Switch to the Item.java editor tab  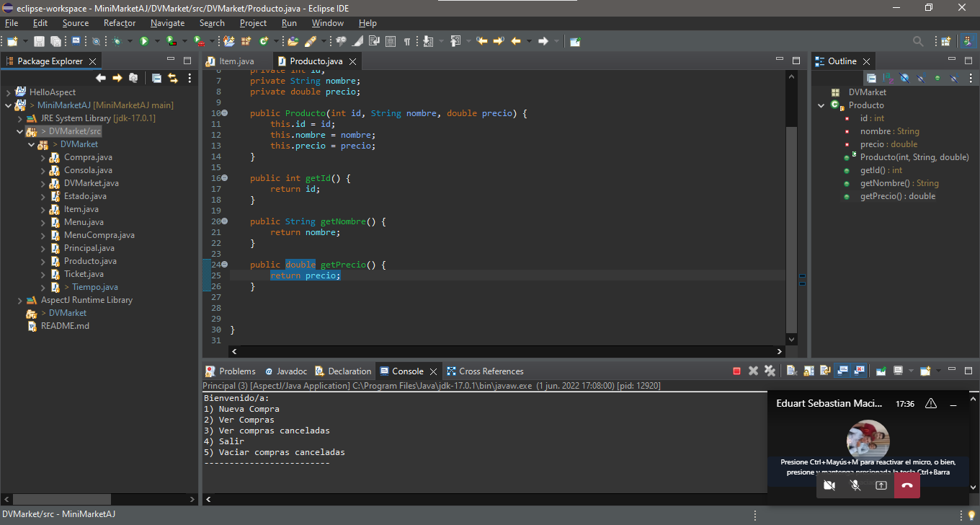point(236,61)
